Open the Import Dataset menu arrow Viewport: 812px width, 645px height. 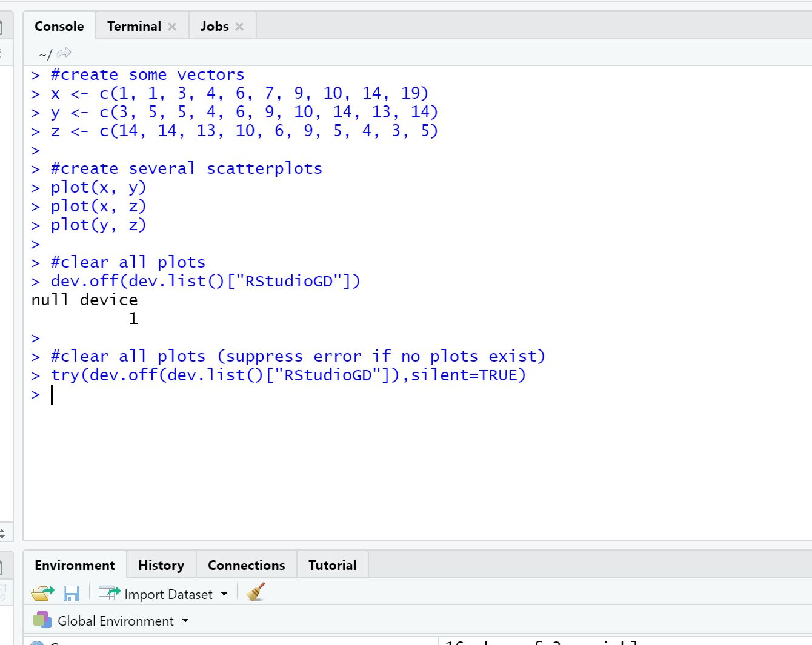click(224, 594)
